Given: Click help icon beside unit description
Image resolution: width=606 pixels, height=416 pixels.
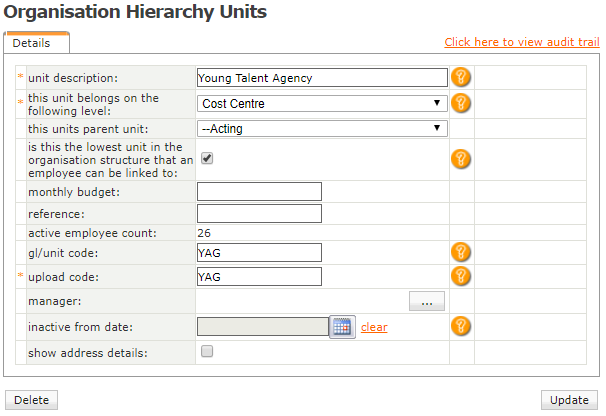Looking at the screenshot, I should pos(461,77).
